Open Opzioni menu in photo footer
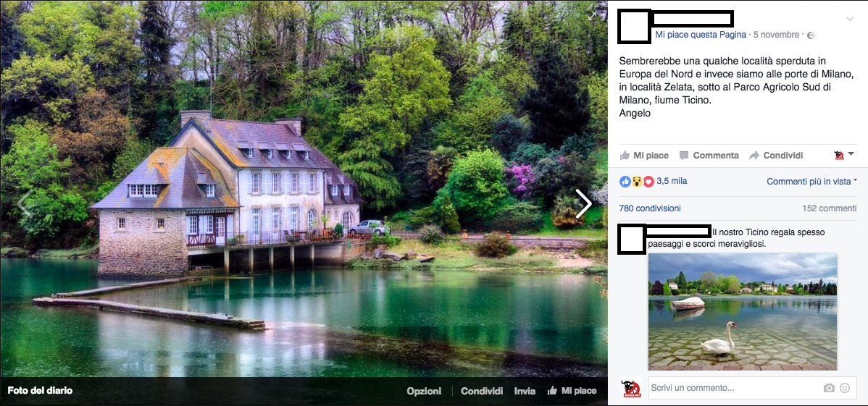 tap(424, 391)
